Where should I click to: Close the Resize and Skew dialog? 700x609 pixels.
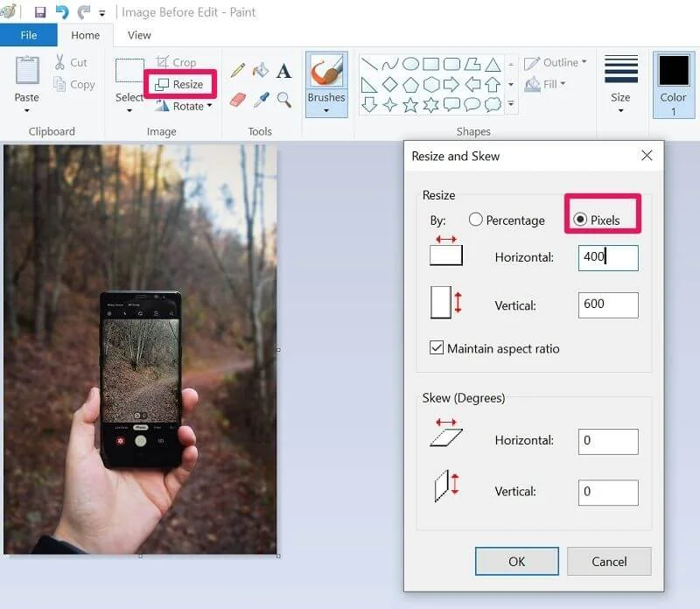pyautogui.click(x=647, y=156)
